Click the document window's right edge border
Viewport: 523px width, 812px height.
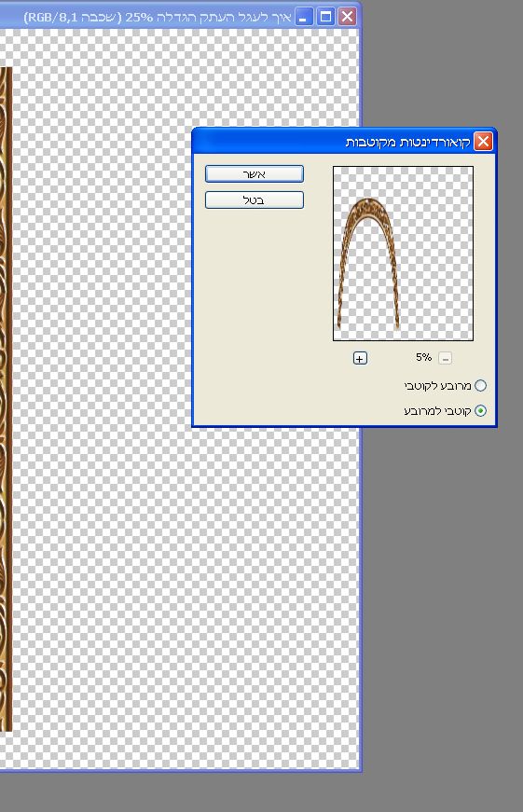point(360,596)
